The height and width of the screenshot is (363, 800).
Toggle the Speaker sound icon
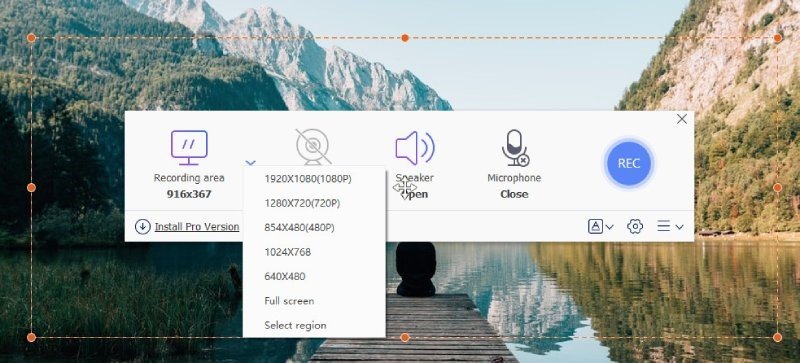tap(415, 148)
